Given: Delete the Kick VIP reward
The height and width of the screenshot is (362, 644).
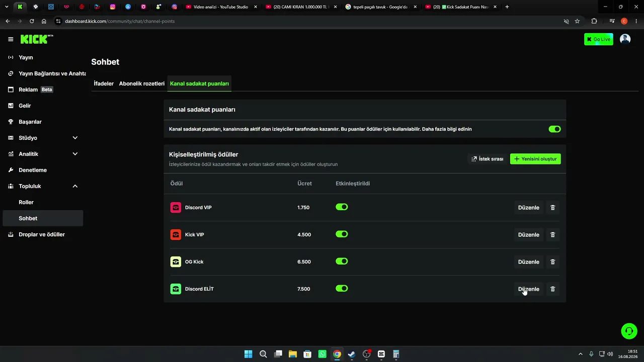Looking at the screenshot, I should 552,235.
